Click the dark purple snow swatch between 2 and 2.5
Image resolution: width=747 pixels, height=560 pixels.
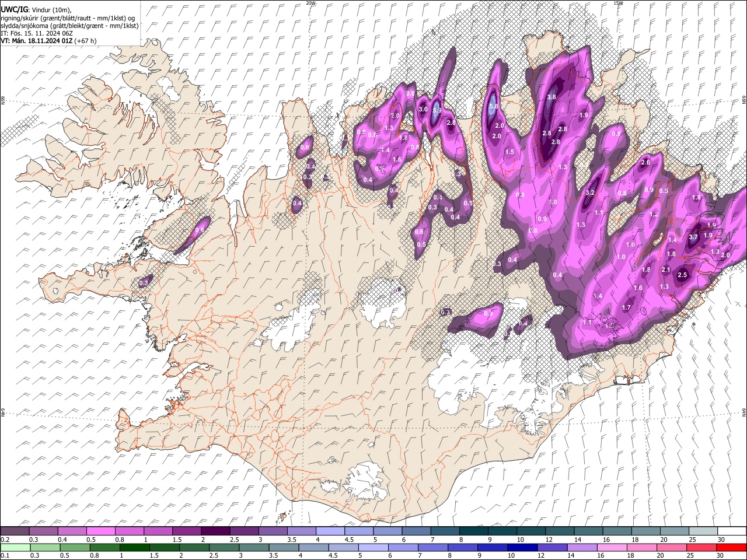click(215, 531)
